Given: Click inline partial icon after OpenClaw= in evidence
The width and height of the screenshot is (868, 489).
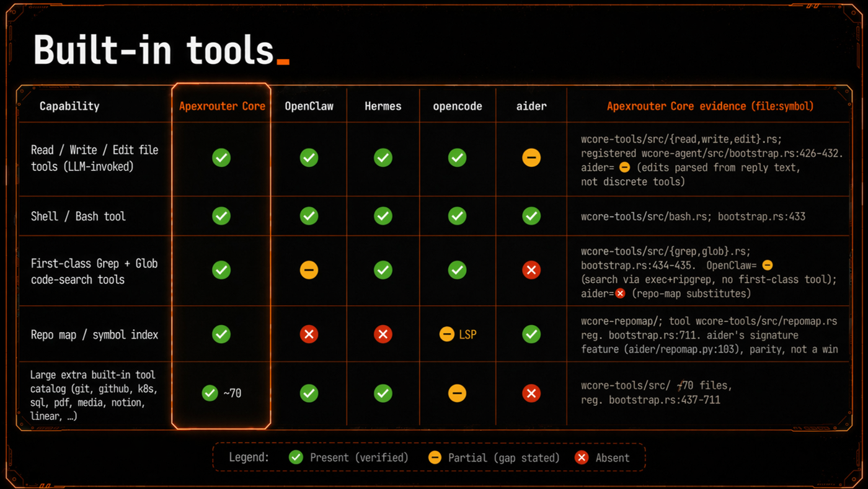Looking at the screenshot, I should click(x=768, y=265).
